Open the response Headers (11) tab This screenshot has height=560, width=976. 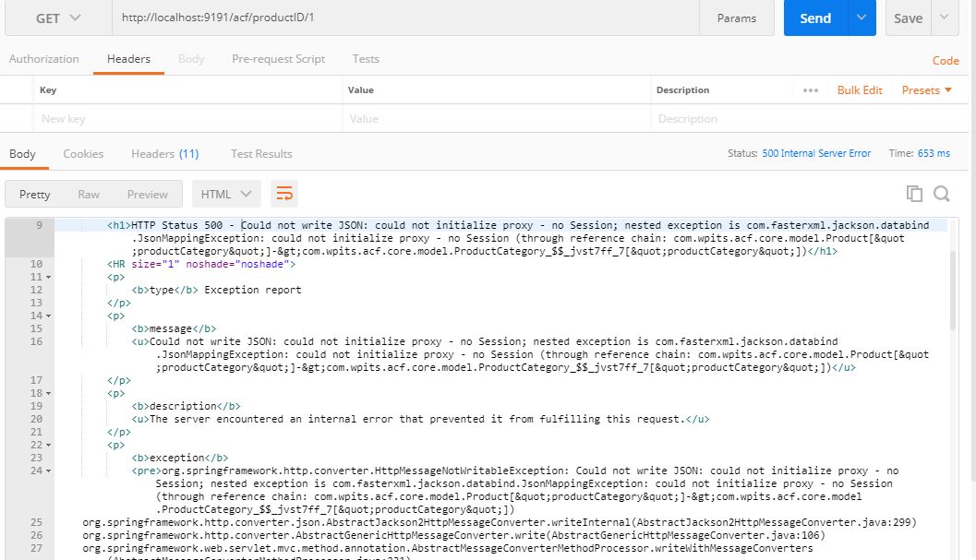click(165, 154)
